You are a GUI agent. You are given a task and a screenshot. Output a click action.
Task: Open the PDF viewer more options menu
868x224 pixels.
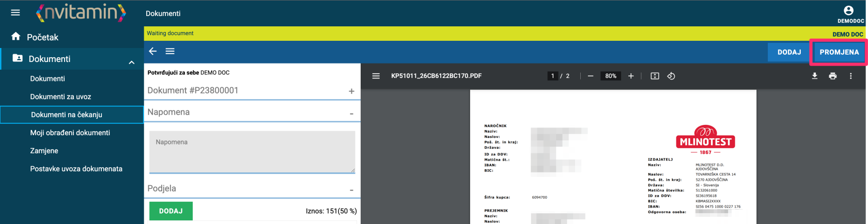[x=851, y=76]
